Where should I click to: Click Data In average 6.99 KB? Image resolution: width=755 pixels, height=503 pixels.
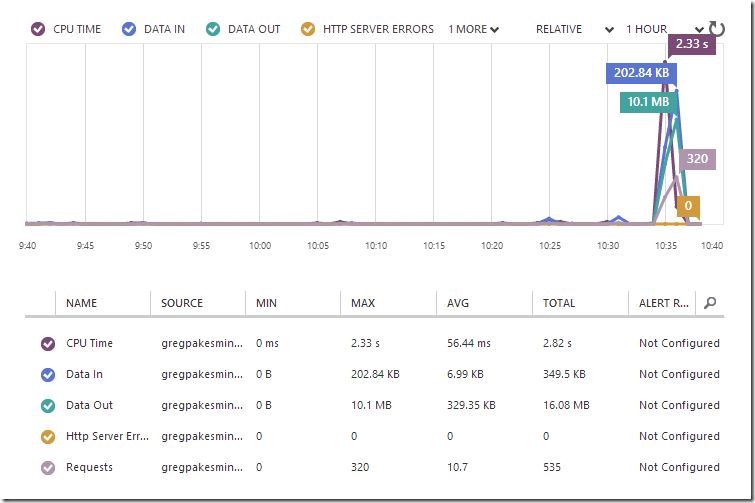(x=465, y=374)
